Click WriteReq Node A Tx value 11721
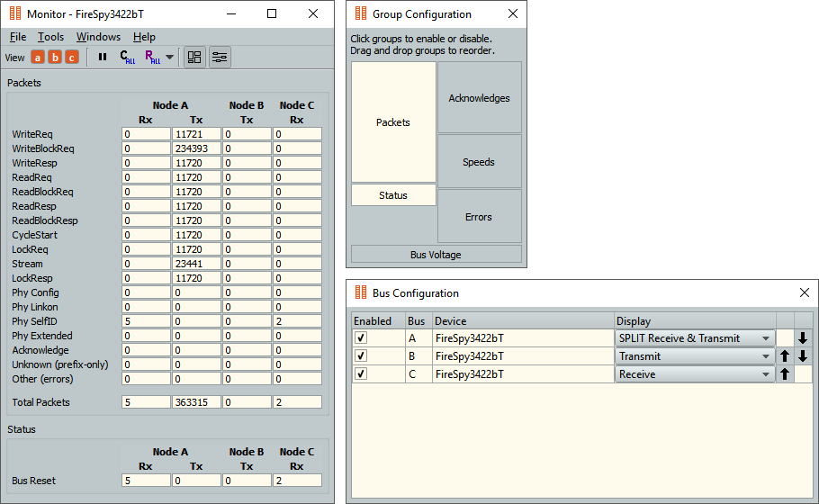The width and height of the screenshot is (819, 504). (x=196, y=134)
